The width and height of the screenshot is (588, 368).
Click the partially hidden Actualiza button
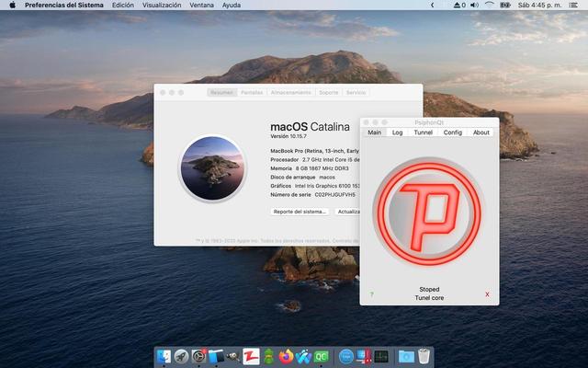pyautogui.click(x=347, y=212)
